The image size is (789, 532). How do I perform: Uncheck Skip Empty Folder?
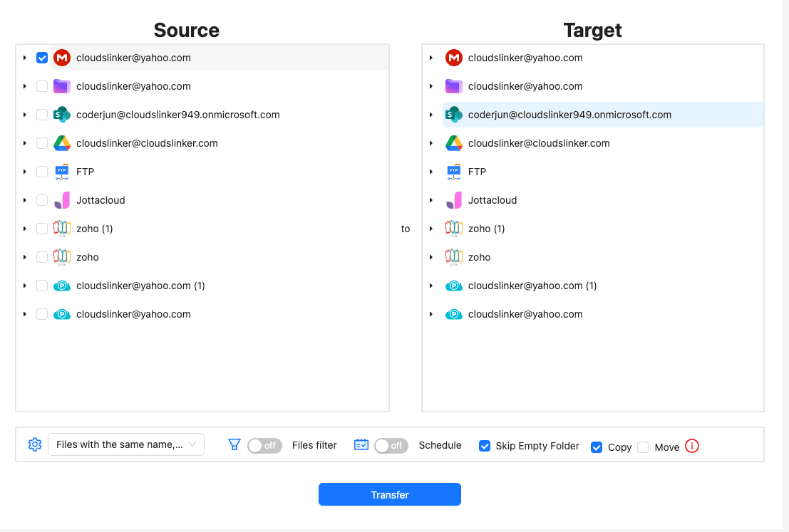tap(485, 446)
